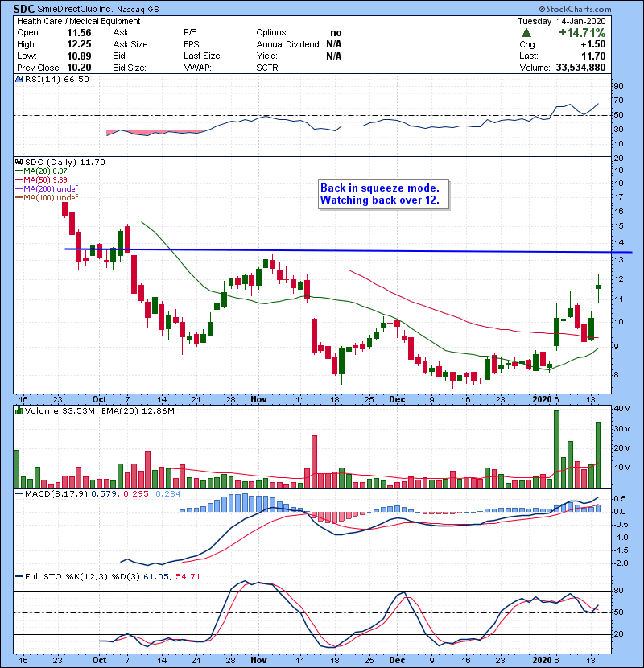Click the Volume value 33,534,880

580,68
